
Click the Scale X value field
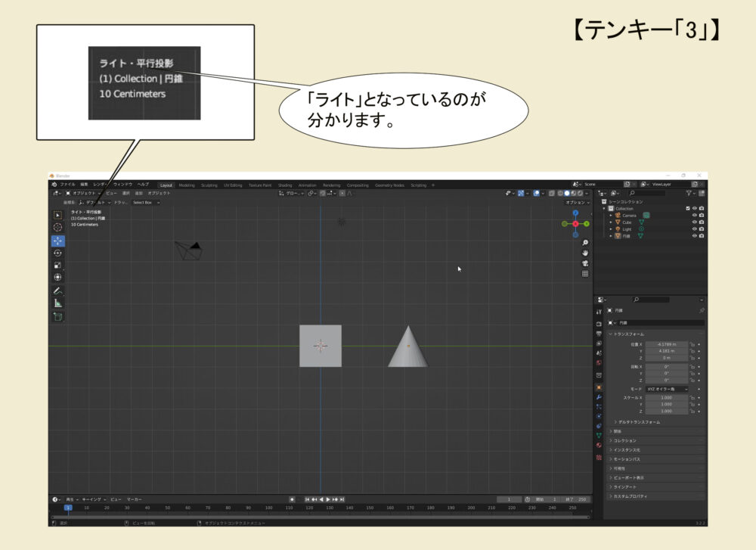point(666,398)
